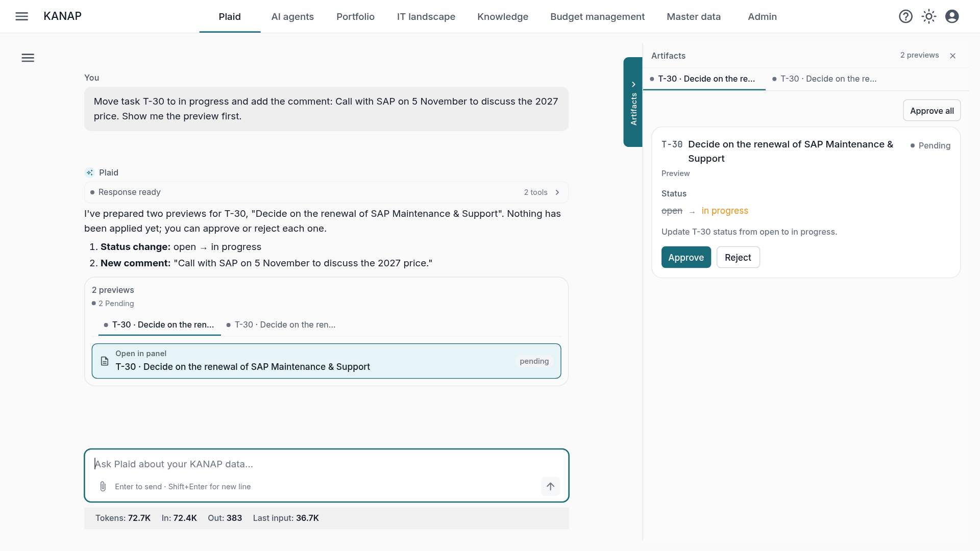This screenshot has height=551, width=980.
Task: Open the user account profile icon
Action: point(952,16)
